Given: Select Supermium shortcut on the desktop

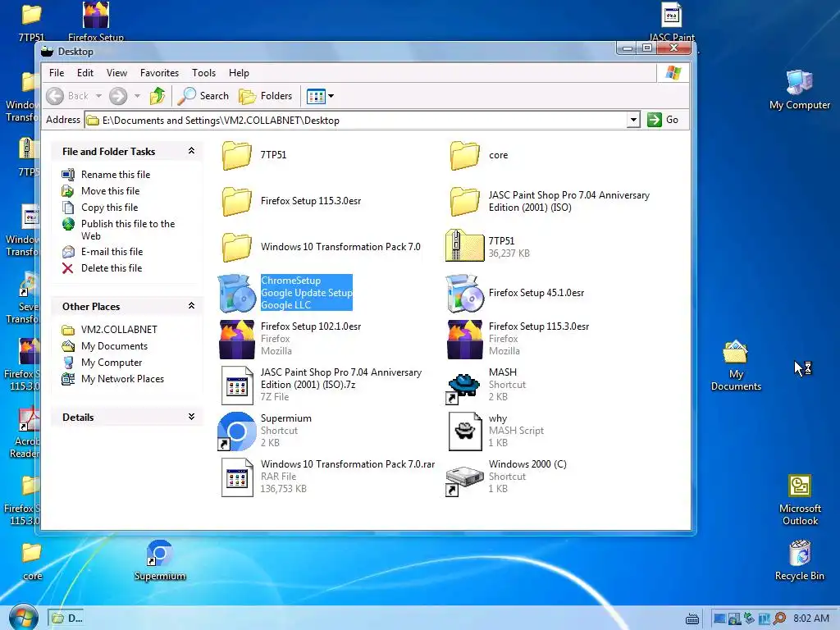Looking at the screenshot, I should [160, 559].
